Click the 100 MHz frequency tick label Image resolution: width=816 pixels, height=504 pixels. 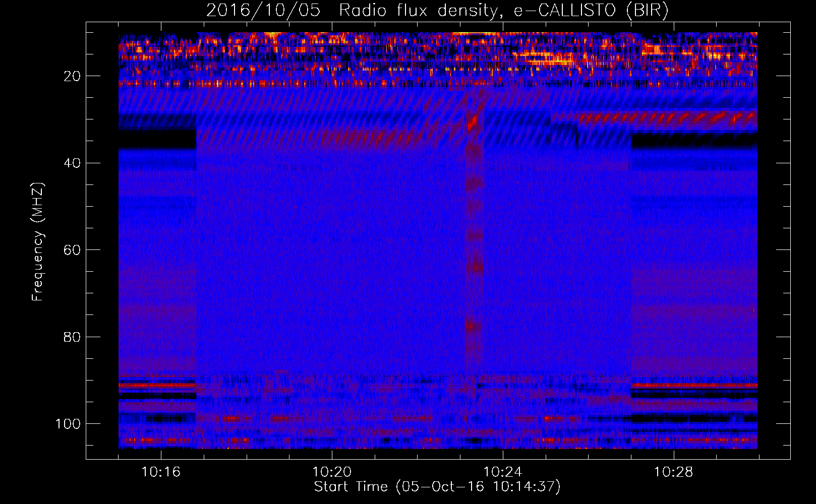tap(68, 424)
